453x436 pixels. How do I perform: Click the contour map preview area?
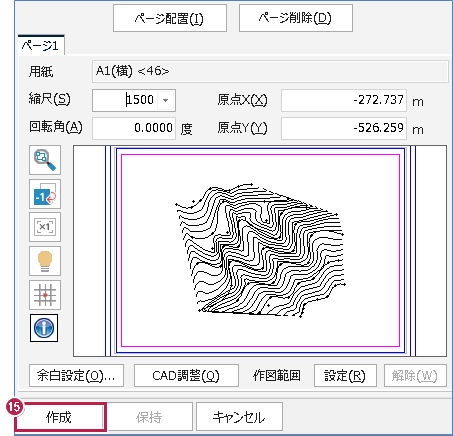click(x=260, y=251)
